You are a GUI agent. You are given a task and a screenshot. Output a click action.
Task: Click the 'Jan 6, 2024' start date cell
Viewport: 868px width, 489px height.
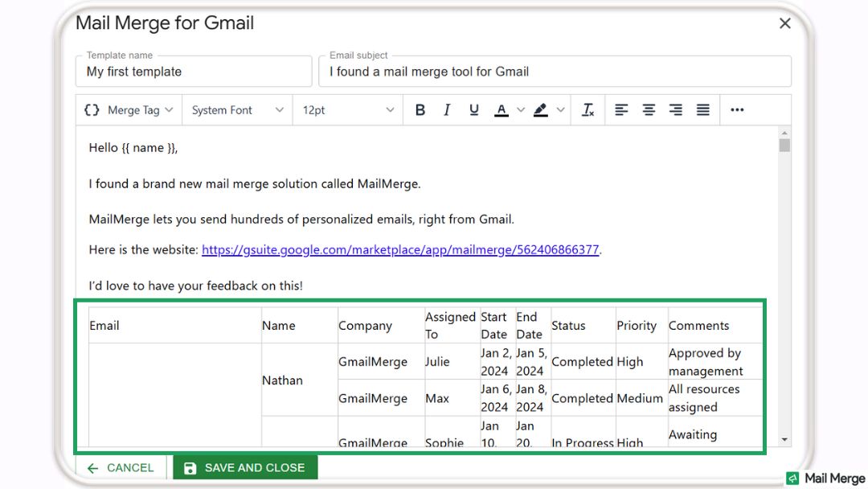click(x=497, y=398)
